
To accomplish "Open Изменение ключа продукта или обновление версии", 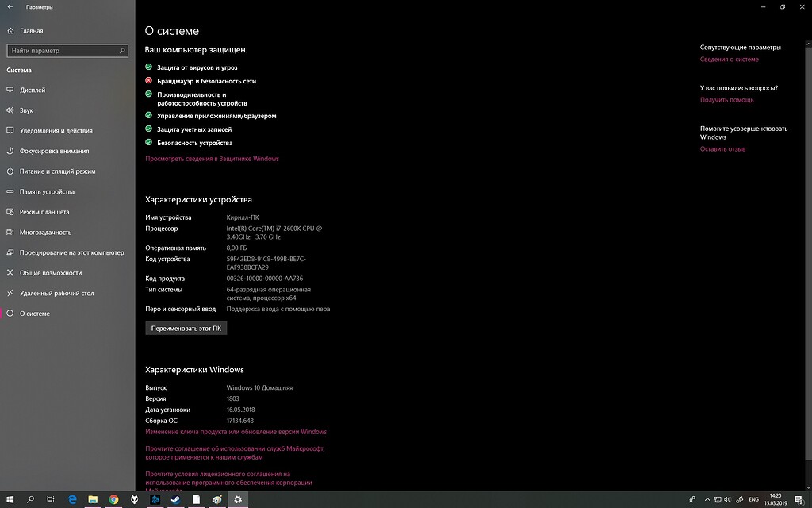I will (236, 432).
